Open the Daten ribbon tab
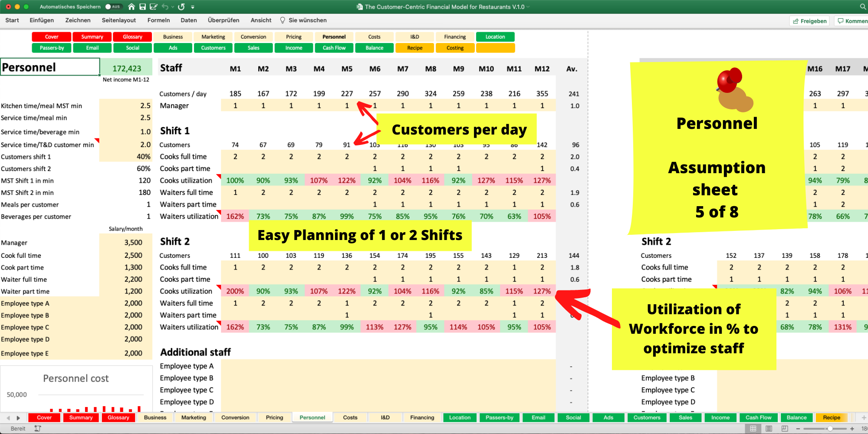Screen dimensions: 868x434 pyautogui.click(x=189, y=20)
